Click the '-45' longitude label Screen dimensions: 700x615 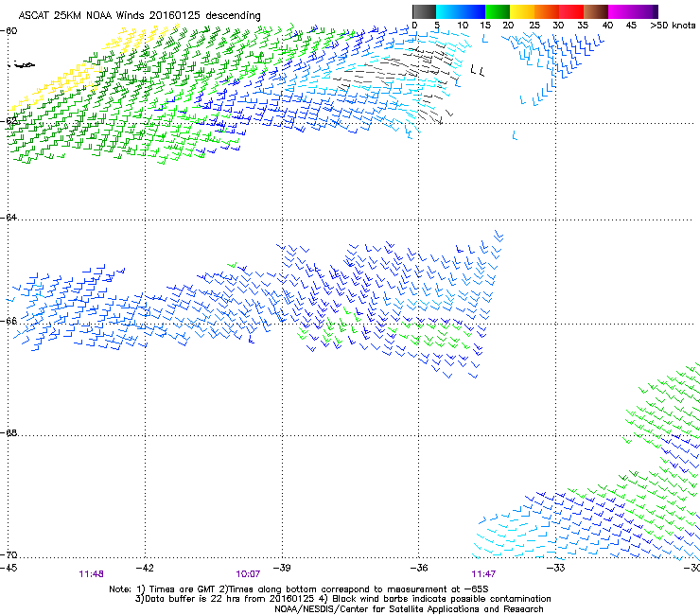[x=9, y=568]
